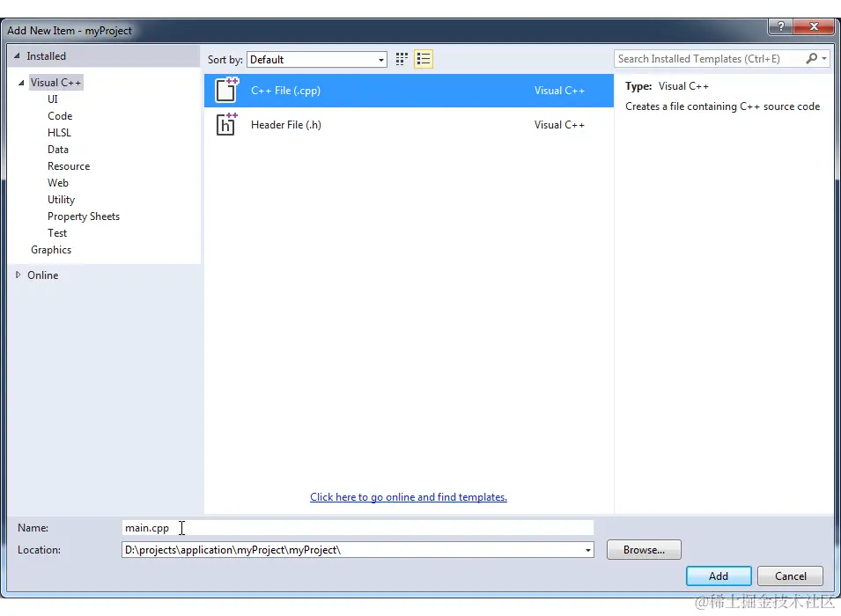The image size is (841, 616).
Task: Open the Sort by Default dropdown
Action: [316, 60]
